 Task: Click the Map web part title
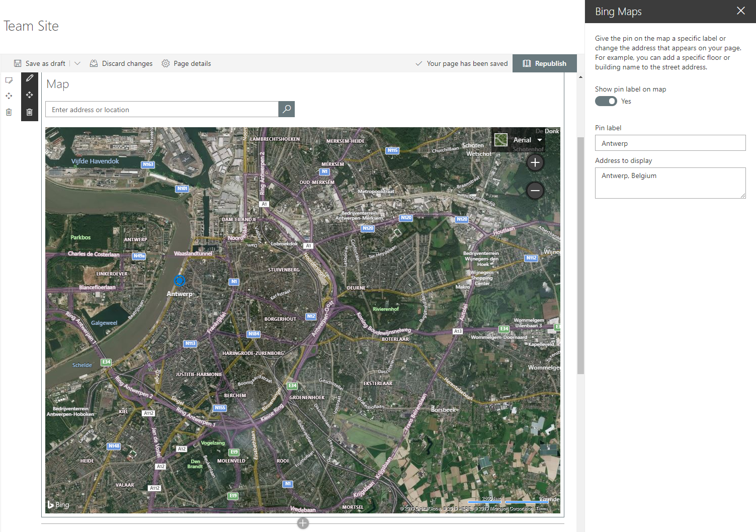click(x=58, y=84)
